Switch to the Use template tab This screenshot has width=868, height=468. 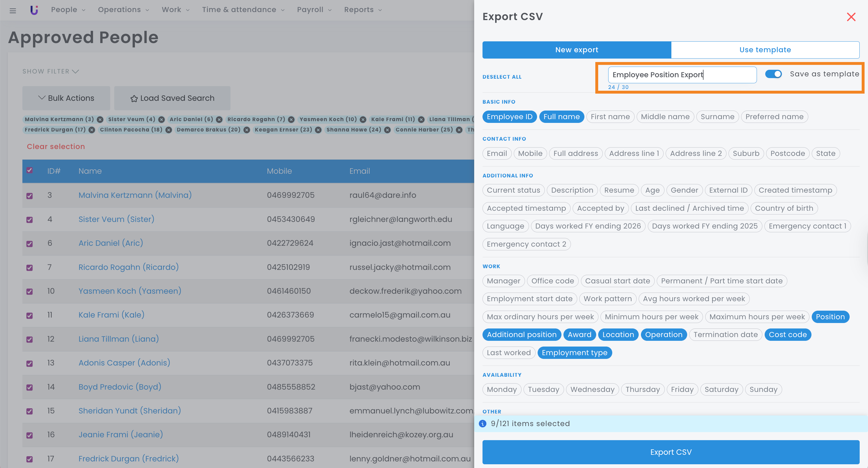[x=765, y=50]
